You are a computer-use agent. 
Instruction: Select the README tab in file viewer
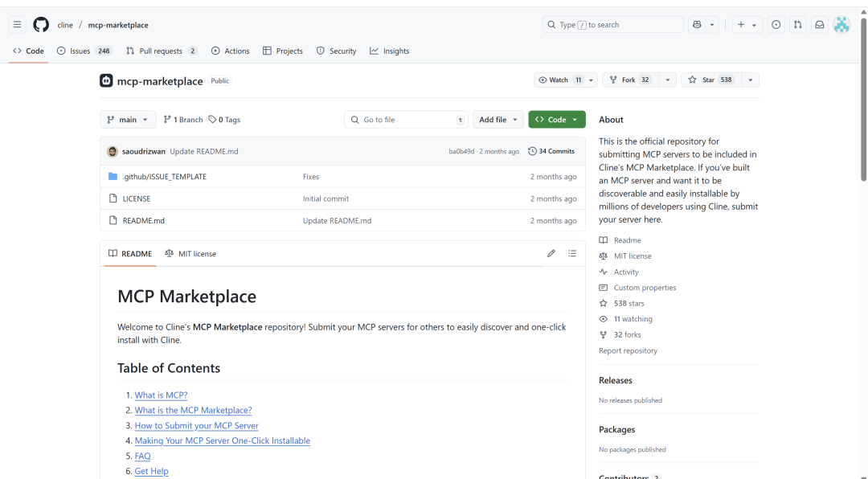[130, 254]
